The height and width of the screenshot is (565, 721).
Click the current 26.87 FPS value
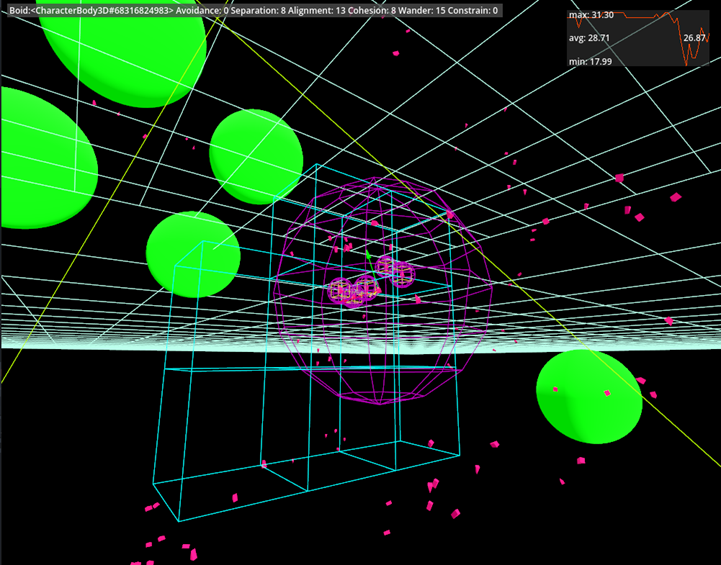pyautogui.click(x=694, y=38)
